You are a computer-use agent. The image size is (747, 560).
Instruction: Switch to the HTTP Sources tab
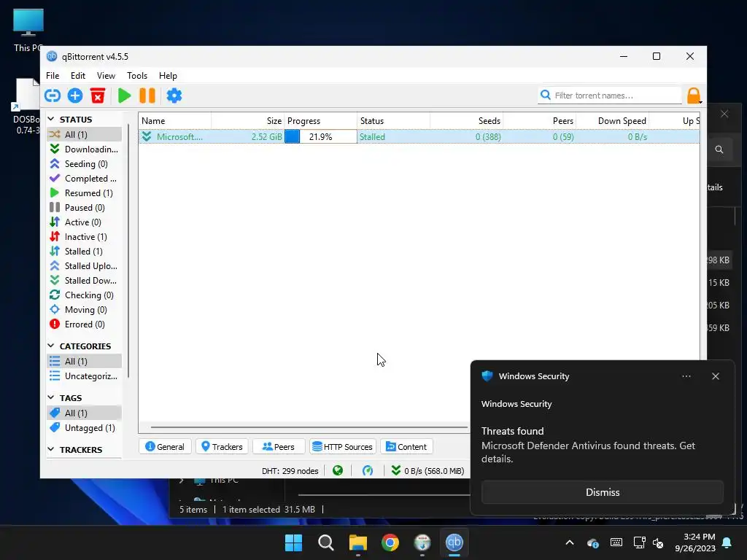click(x=343, y=447)
